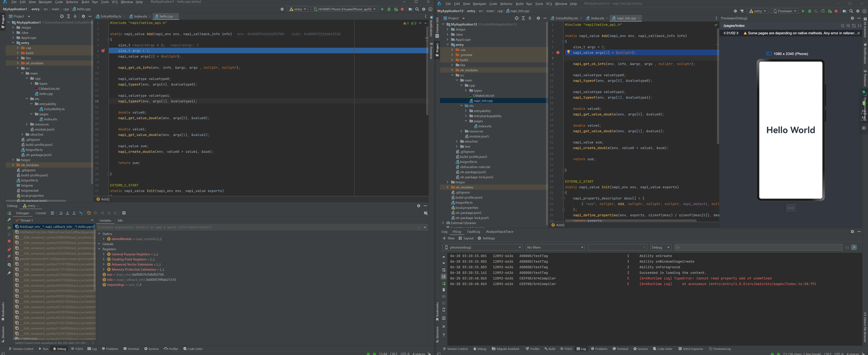Open Debug log level dropdown
The image size is (868, 355).
[660, 247]
